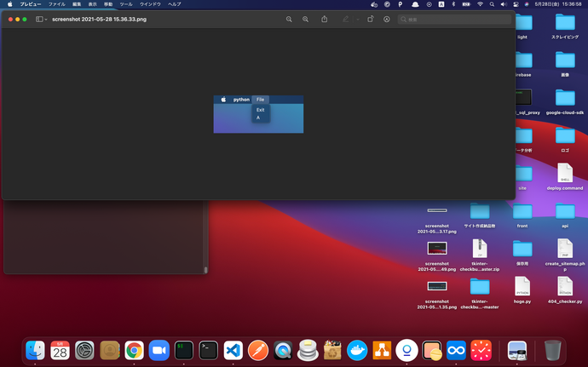Open the 移動 menu
Image resolution: width=588 pixels, height=367 pixels.
[108, 4]
